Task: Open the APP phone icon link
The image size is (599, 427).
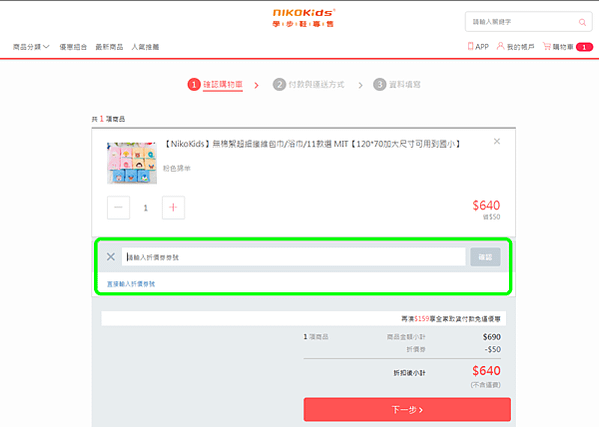Action: pos(470,46)
